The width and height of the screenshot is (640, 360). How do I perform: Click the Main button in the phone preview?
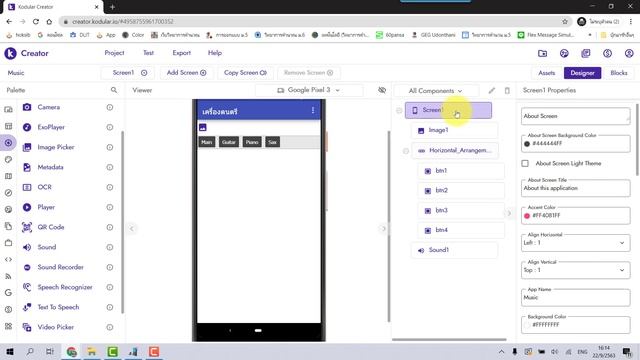(207, 142)
